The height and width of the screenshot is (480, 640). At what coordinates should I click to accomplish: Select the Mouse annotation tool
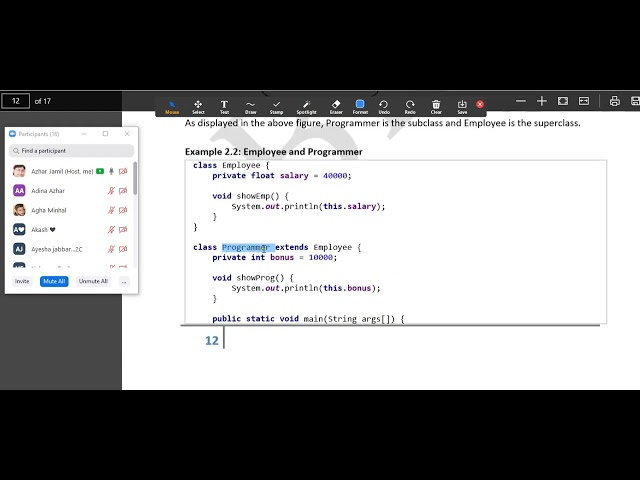(172, 105)
